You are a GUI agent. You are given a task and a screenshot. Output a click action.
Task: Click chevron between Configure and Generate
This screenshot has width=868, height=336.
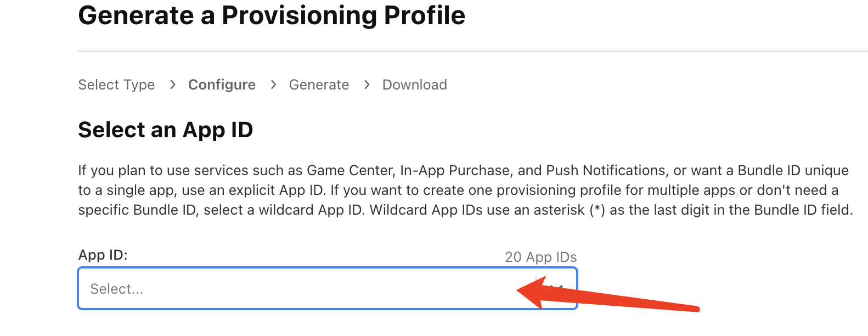point(273,85)
